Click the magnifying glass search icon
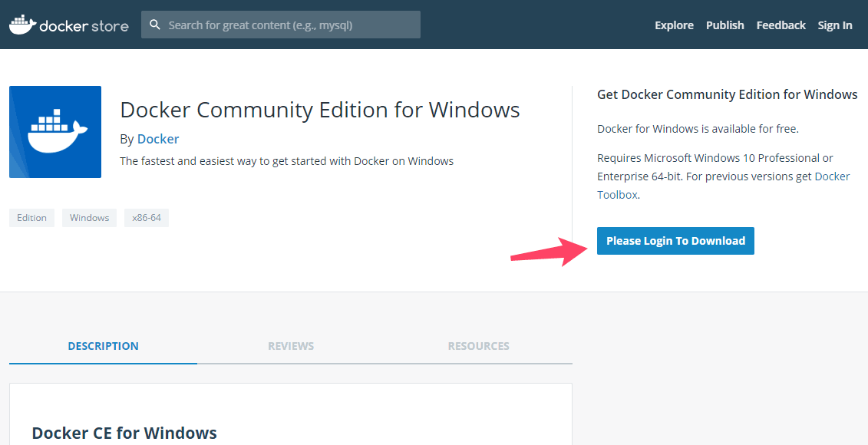 155,25
